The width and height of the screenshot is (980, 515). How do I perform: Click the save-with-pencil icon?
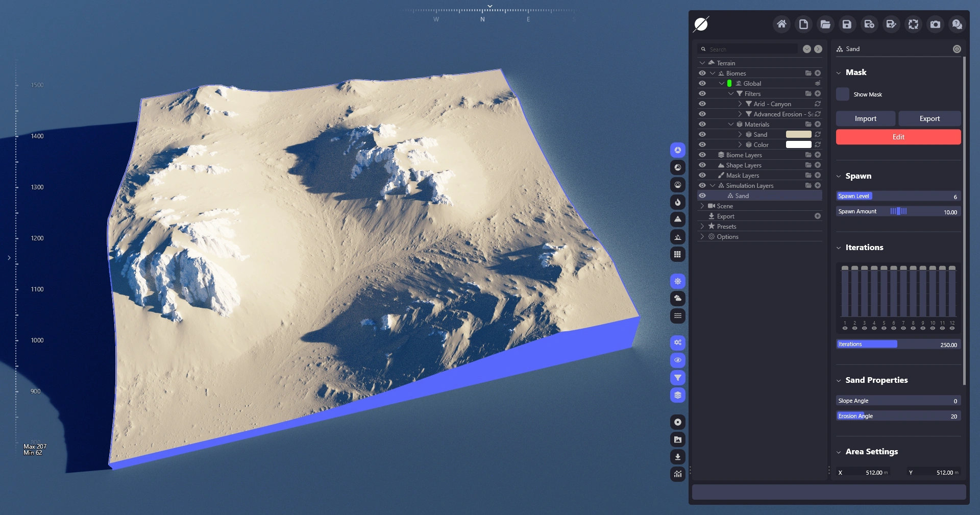point(891,24)
